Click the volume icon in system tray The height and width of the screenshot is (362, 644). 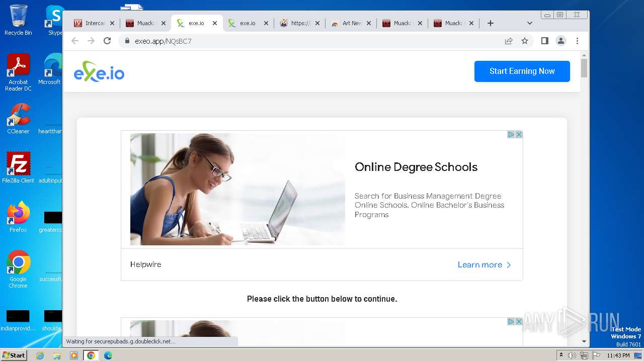point(572,355)
